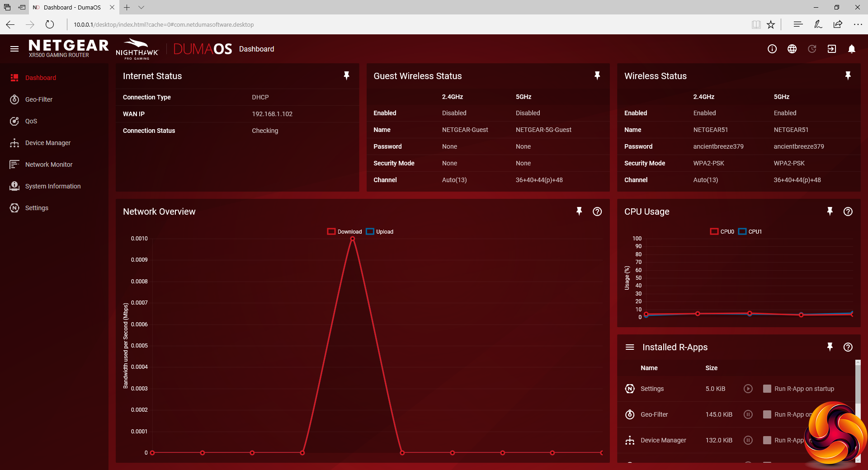Viewport: 868px width, 470px height.
Task: Toggle Upload series in Network Overview legend
Action: pos(380,232)
